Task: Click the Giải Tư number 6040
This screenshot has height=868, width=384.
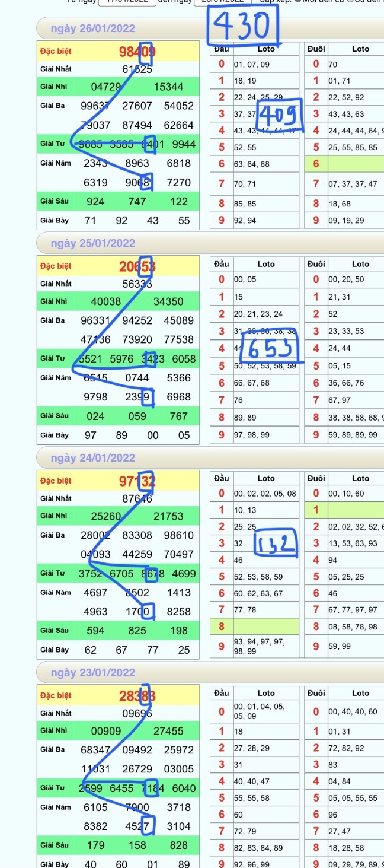Action: click(184, 788)
